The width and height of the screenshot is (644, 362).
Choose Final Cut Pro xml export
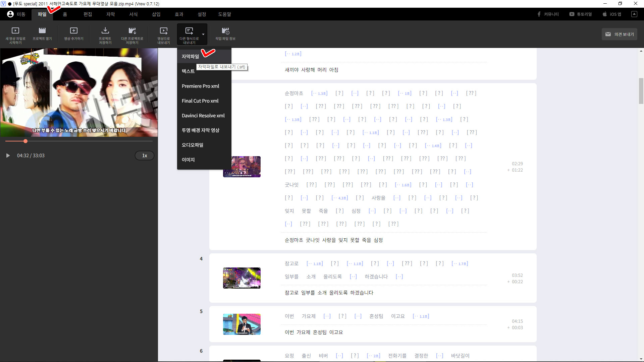click(x=204, y=101)
